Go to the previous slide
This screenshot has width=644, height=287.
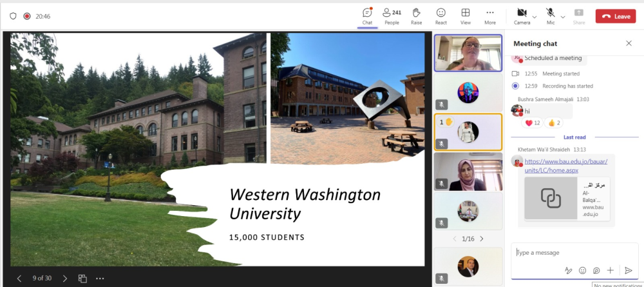click(x=19, y=279)
